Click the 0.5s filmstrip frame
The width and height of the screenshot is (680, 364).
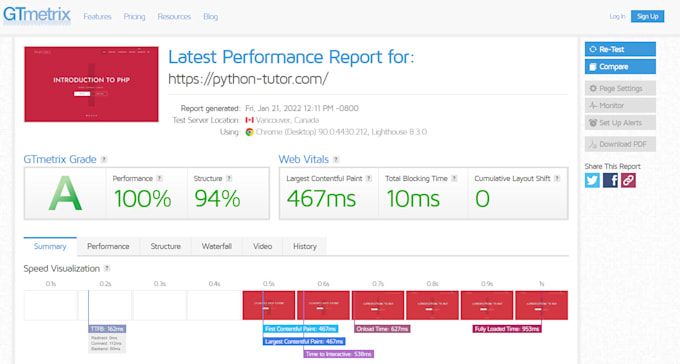coord(269,305)
